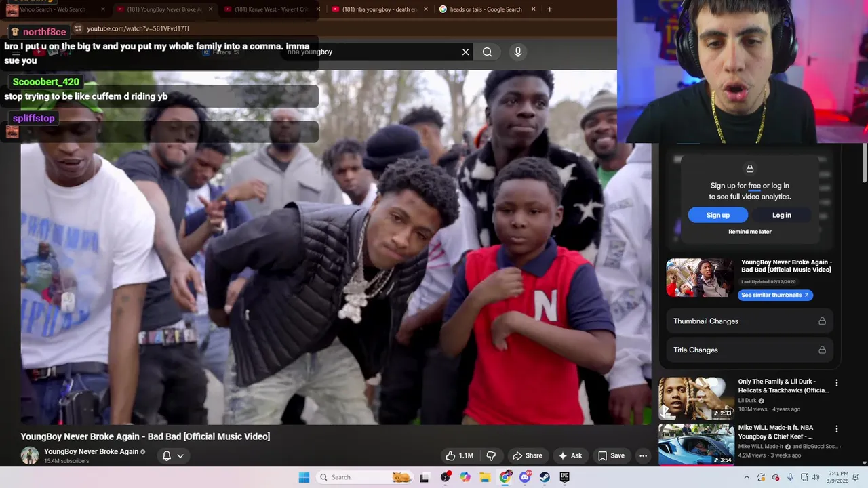The image size is (868, 488).
Task: Switch to heads or tails Google tab
Action: click(487, 9)
